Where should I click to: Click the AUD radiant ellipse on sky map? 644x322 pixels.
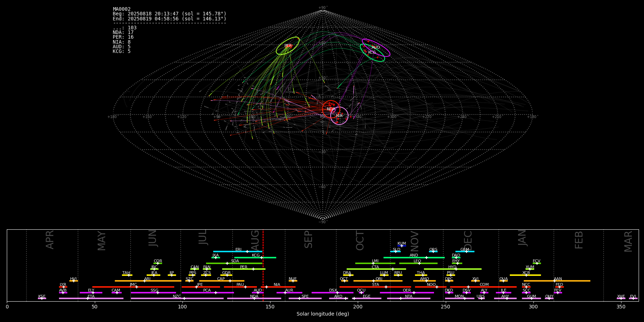(376, 48)
